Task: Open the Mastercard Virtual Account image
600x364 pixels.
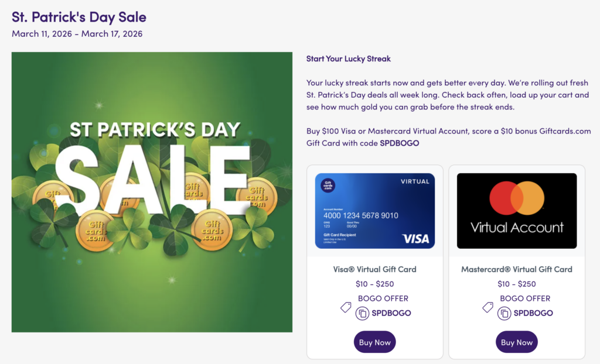Action: coord(517,211)
